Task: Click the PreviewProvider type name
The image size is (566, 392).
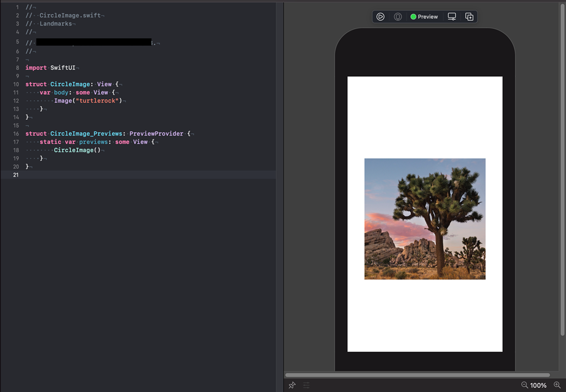Action: pyautogui.click(x=156, y=133)
